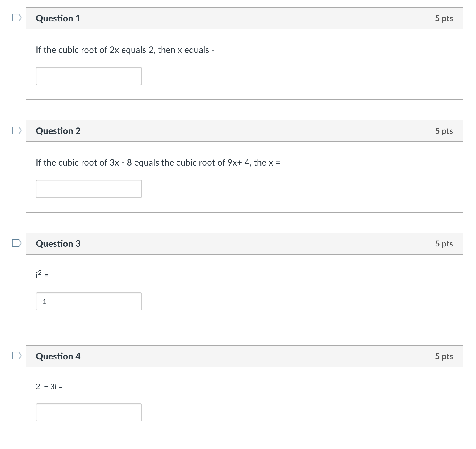Click the 5 pts label of Question 2
This screenshot has width=476, height=449.
pos(444,131)
